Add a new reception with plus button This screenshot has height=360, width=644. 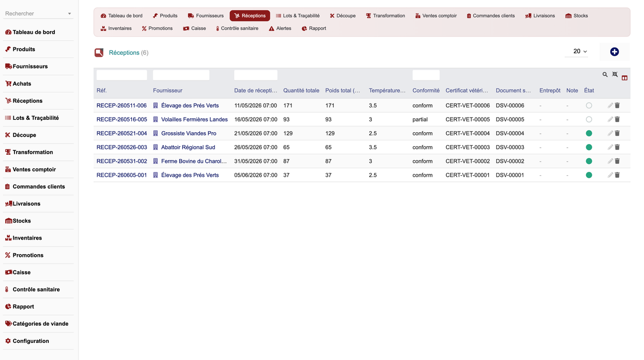614,52
